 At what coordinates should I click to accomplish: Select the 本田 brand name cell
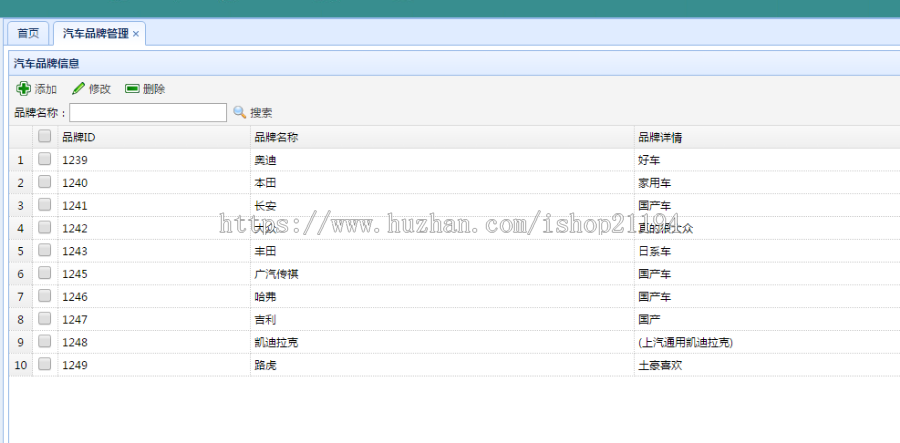click(x=442, y=183)
